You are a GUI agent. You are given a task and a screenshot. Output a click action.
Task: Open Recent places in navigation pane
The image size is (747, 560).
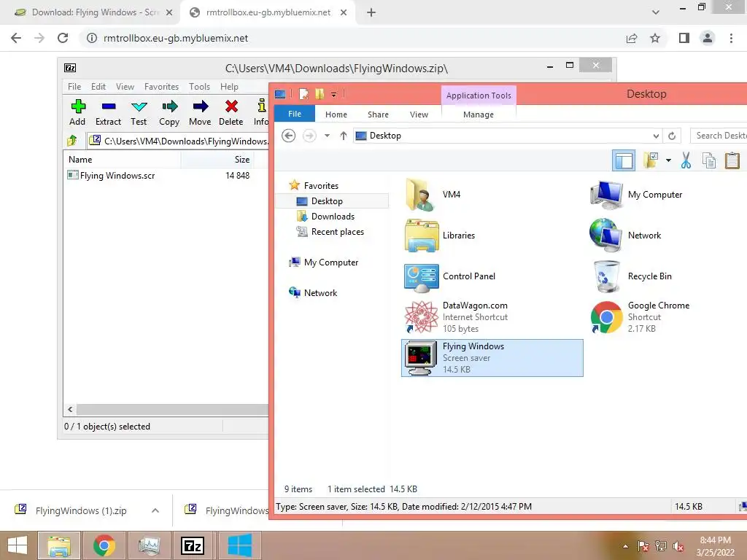337,231
